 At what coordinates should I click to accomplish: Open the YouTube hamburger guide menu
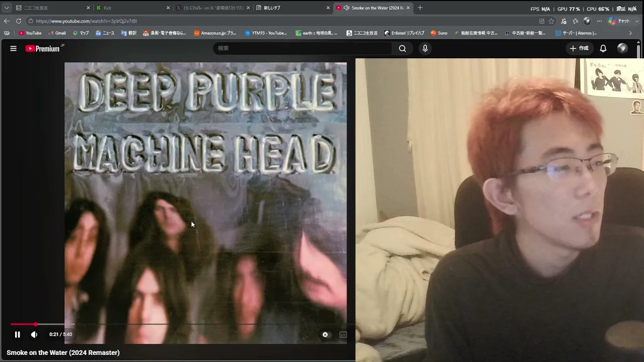click(14, 48)
